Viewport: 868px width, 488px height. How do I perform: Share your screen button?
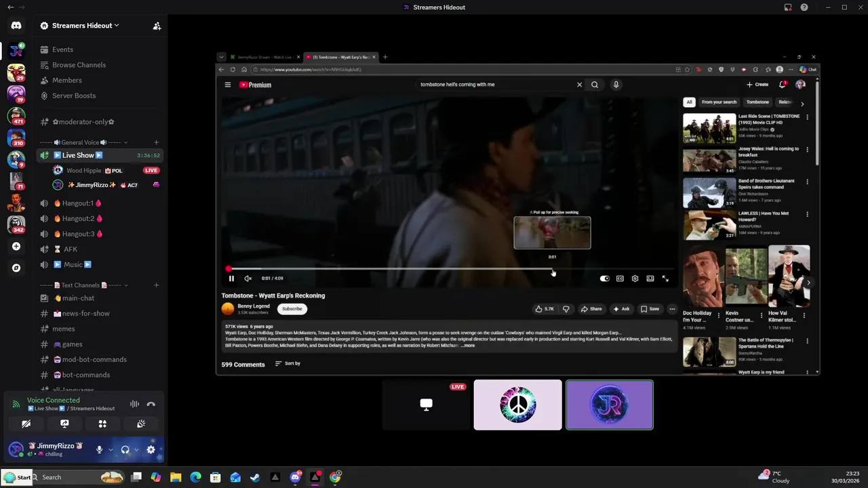click(x=64, y=424)
